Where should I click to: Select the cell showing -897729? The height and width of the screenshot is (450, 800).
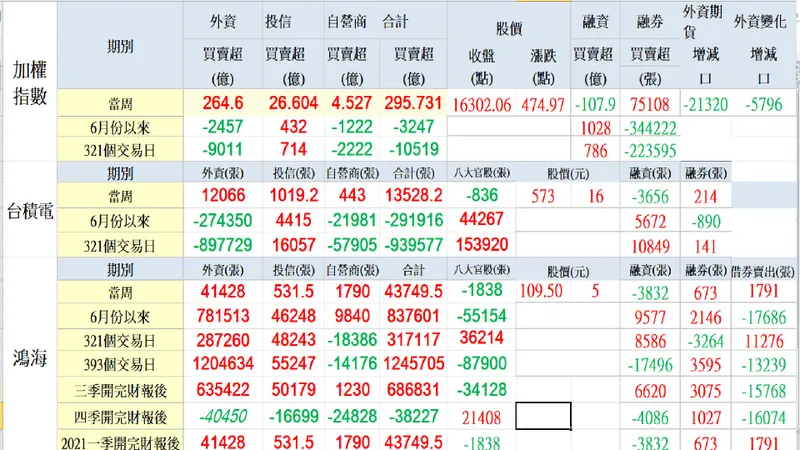222,245
